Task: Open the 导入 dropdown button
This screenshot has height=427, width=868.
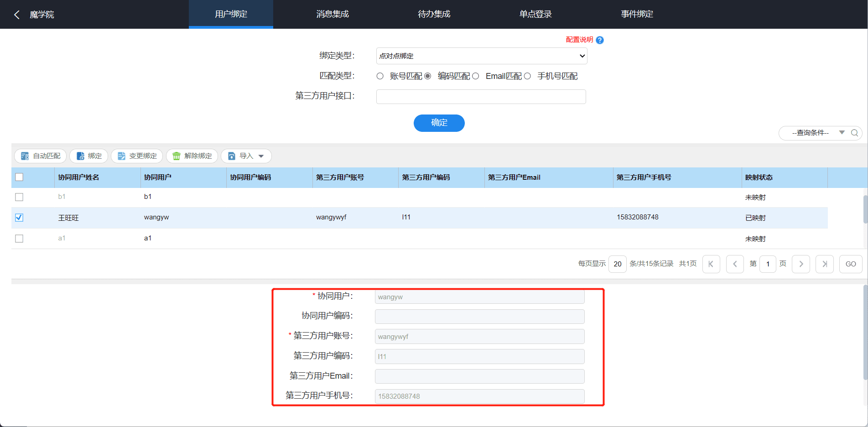Action: 246,156
